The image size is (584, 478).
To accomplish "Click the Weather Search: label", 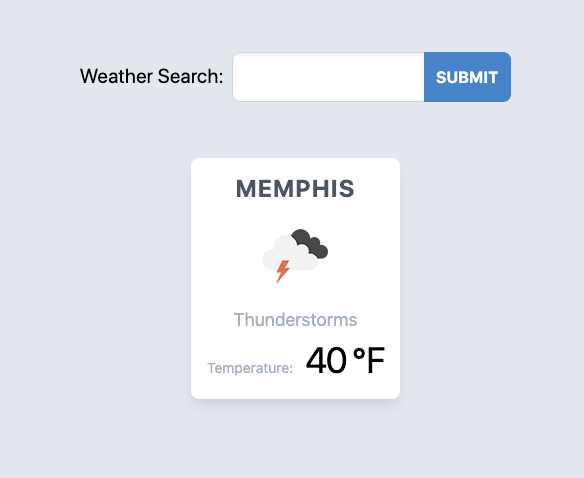I will [x=152, y=76].
